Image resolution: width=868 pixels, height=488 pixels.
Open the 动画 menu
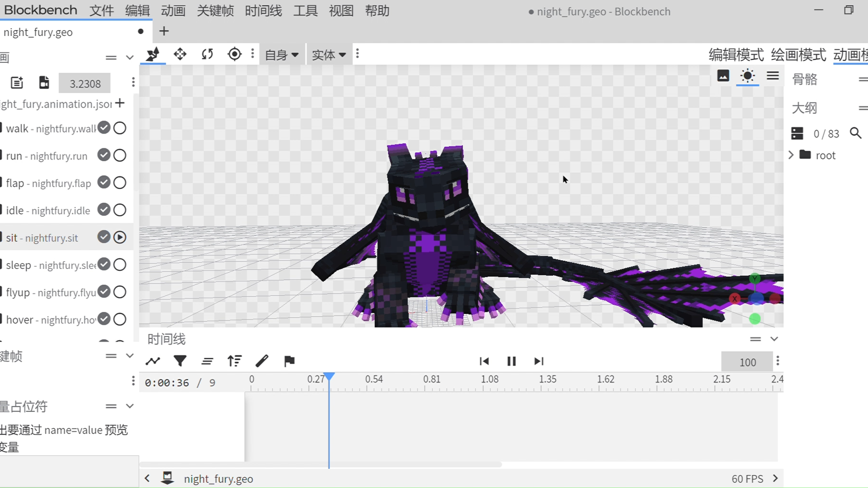[x=173, y=11]
